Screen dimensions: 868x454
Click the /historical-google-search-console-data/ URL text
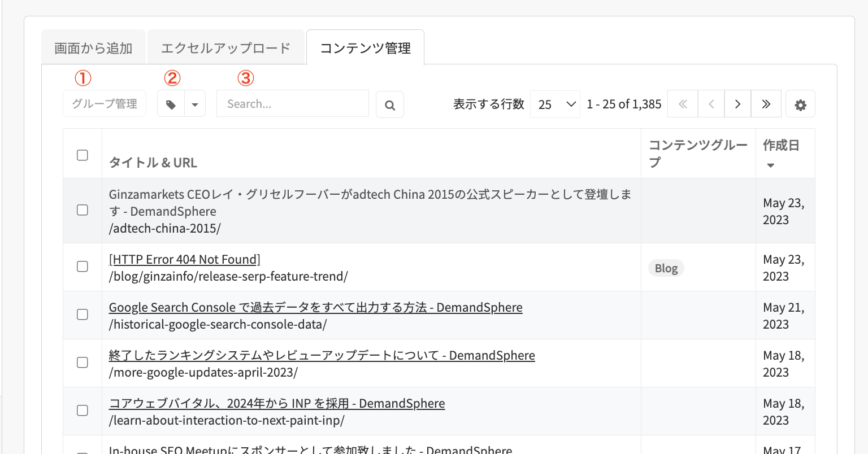click(x=218, y=324)
